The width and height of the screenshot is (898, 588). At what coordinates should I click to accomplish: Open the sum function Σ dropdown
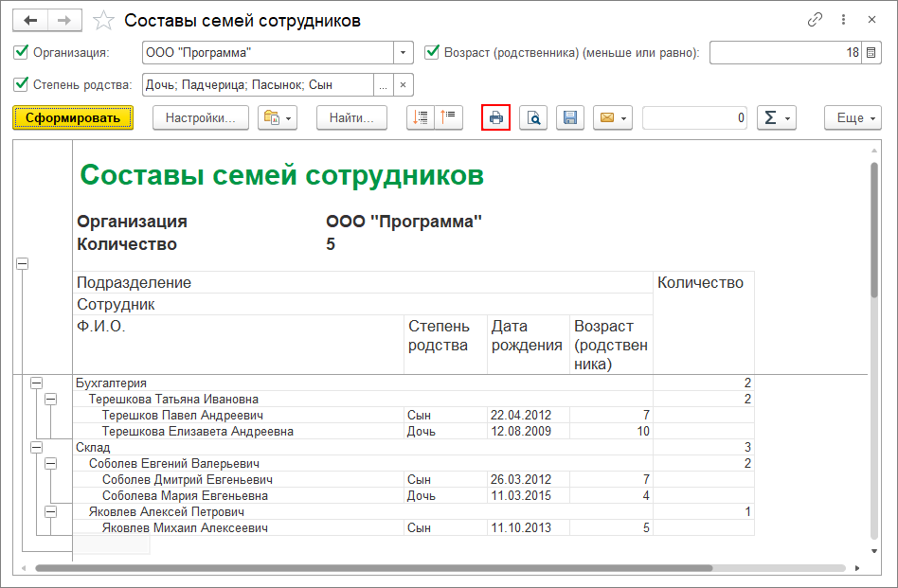coord(776,118)
